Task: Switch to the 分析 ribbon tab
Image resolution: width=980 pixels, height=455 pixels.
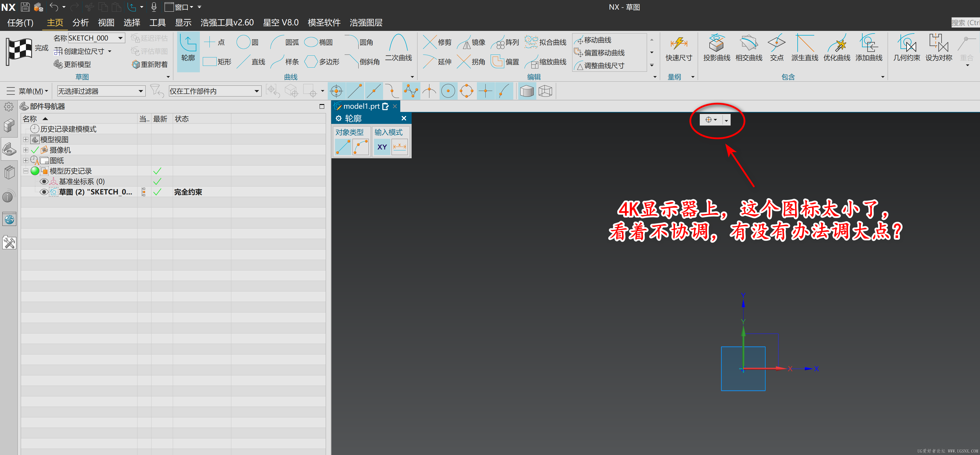Action: tap(81, 23)
